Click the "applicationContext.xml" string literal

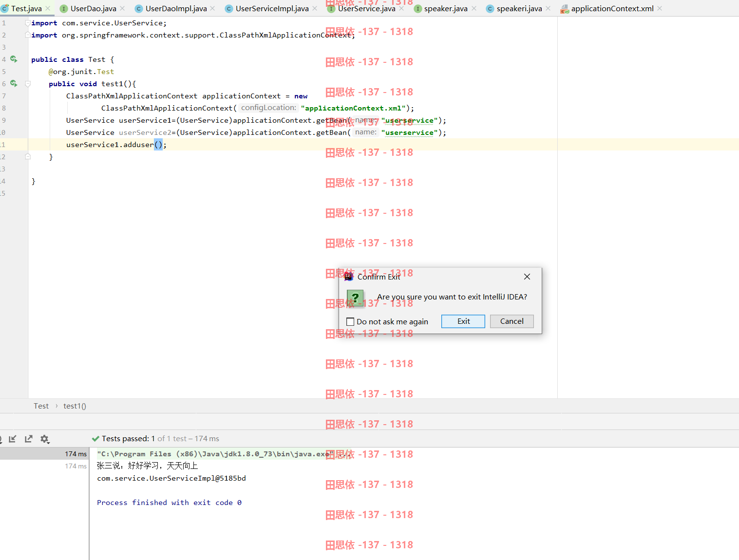(353, 108)
